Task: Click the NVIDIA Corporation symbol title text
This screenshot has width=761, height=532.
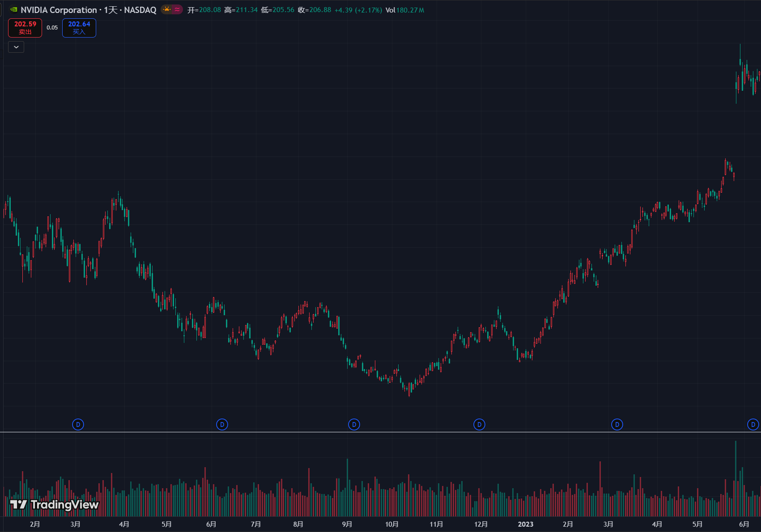Action: pyautogui.click(x=59, y=10)
